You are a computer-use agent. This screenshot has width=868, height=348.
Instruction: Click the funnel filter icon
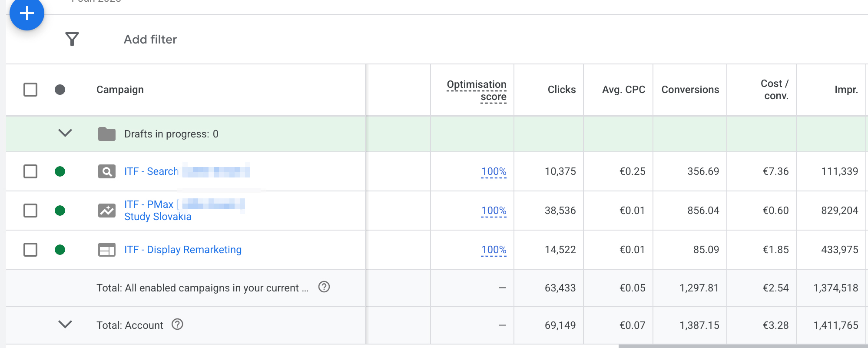(x=72, y=39)
